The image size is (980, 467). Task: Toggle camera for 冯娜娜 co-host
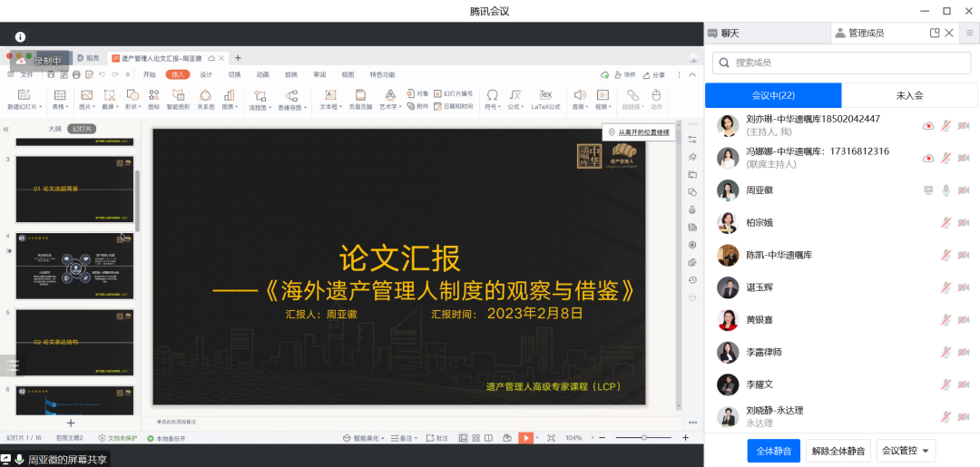click(963, 158)
